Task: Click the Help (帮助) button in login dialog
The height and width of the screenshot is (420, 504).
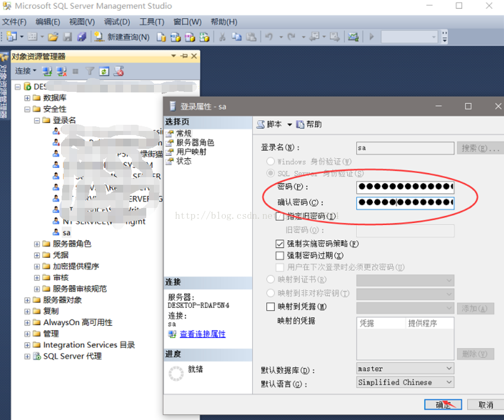Action: [x=309, y=124]
